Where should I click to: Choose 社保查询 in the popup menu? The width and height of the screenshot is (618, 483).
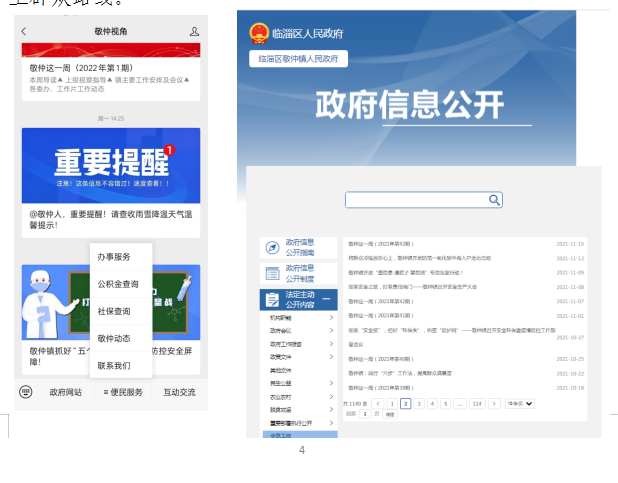tap(114, 311)
